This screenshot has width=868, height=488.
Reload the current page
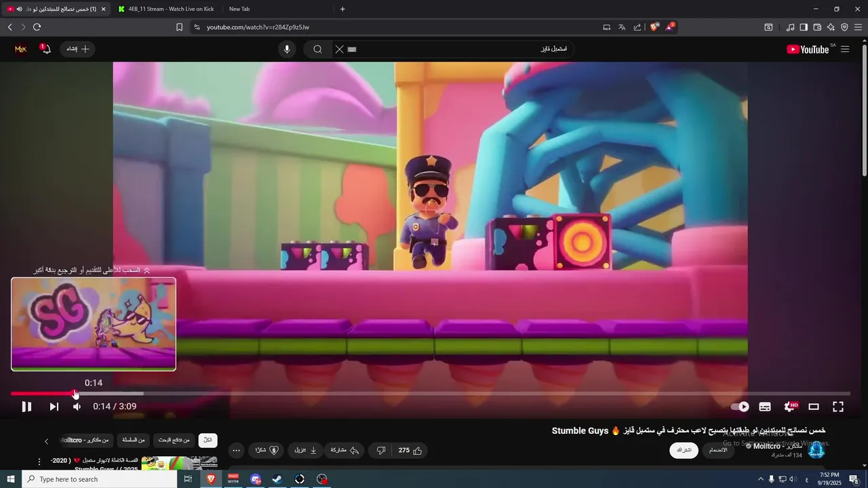(37, 27)
